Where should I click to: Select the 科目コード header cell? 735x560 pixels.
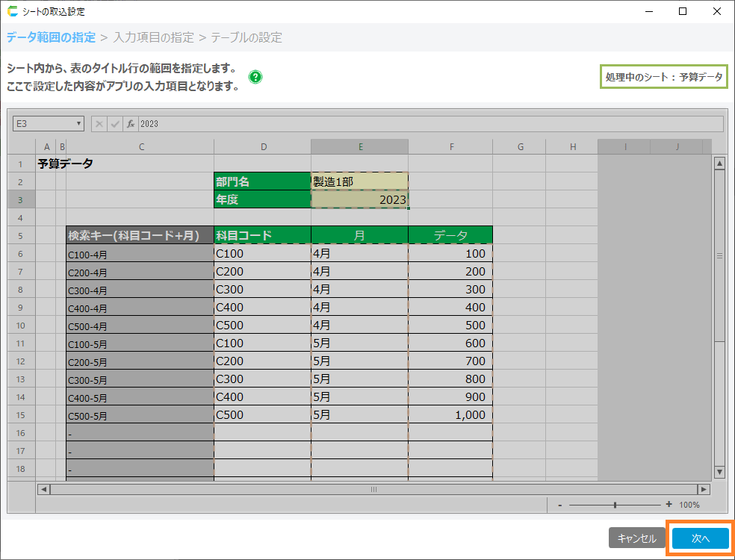(262, 235)
